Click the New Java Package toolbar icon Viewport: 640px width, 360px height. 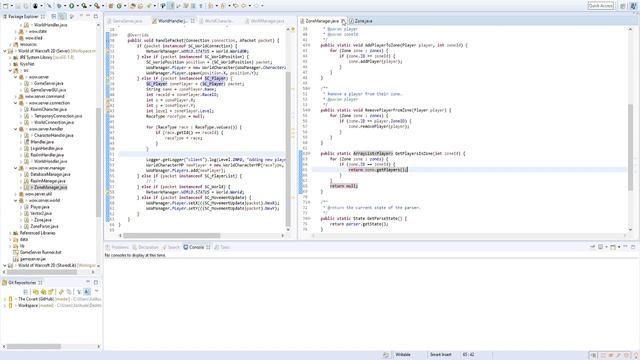tap(111, 6)
